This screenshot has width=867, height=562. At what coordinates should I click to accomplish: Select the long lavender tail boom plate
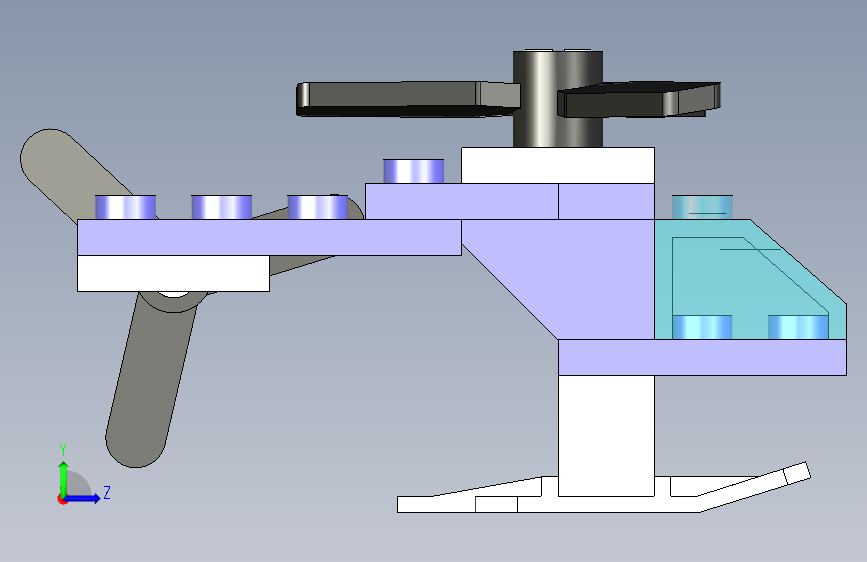269,237
